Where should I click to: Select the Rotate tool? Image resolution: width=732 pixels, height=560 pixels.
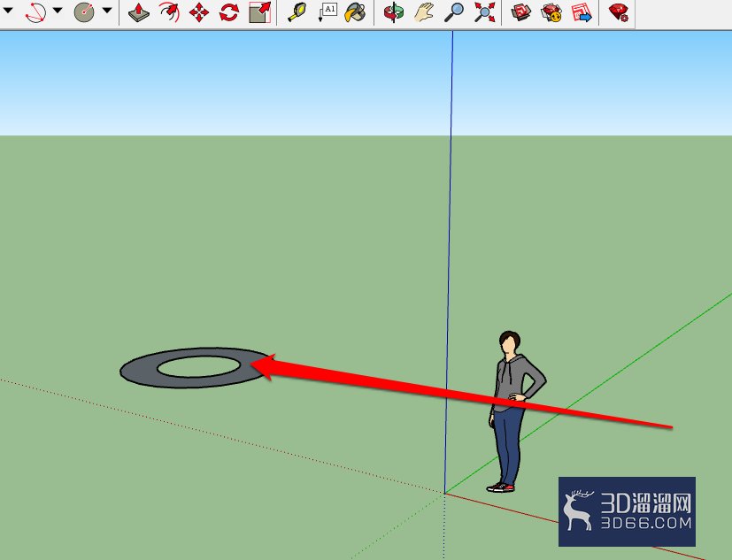click(x=229, y=12)
